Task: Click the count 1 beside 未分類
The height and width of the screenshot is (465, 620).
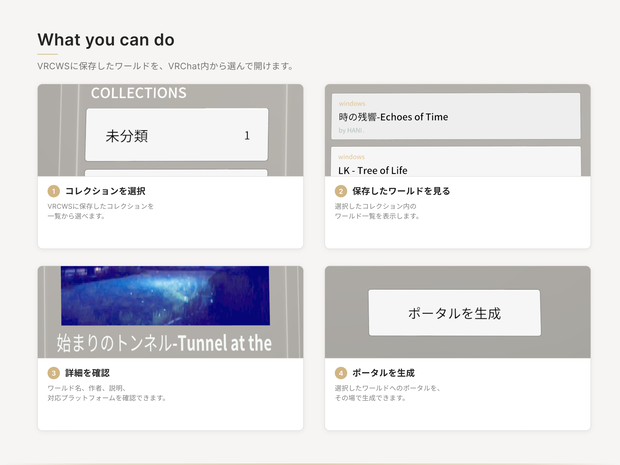Action: tap(247, 136)
